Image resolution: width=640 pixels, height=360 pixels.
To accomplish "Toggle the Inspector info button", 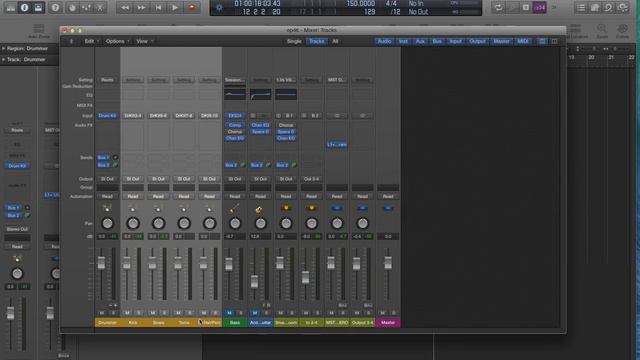I will pos(24,7).
